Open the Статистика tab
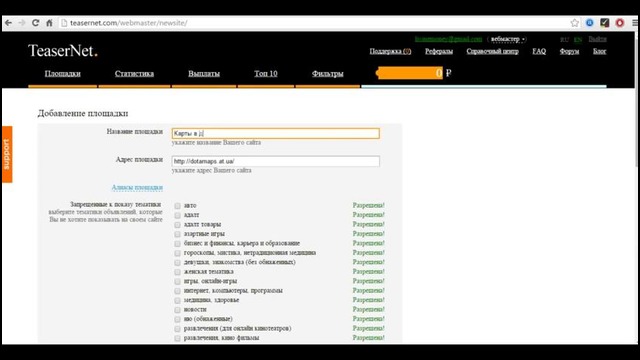Viewport: 640px width, 360px height. [134, 73]
